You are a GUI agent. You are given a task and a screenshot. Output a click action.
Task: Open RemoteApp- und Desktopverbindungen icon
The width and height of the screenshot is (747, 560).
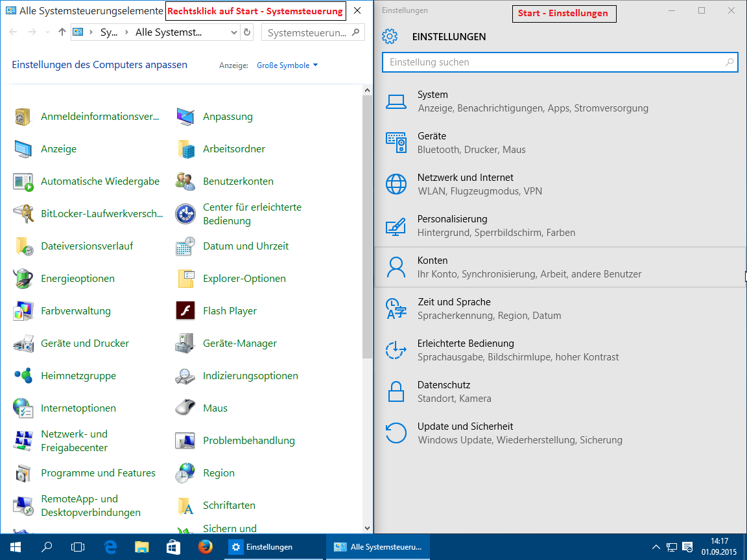click(23, 506)
